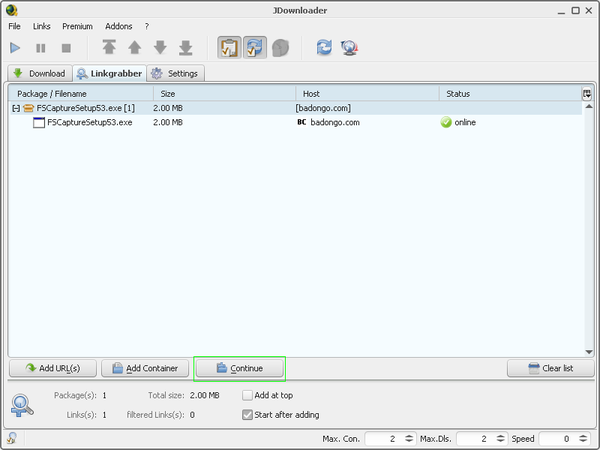Screen dimensions: 600x450
Task: Toggle the automatic reconnect icon
Action: pos(255,47)
